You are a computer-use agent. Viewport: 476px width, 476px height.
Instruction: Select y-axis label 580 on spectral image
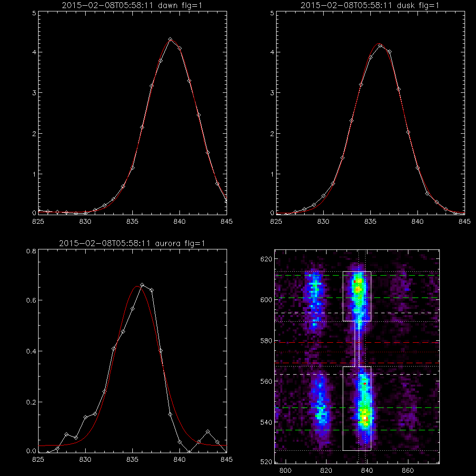tap(266, 341)
